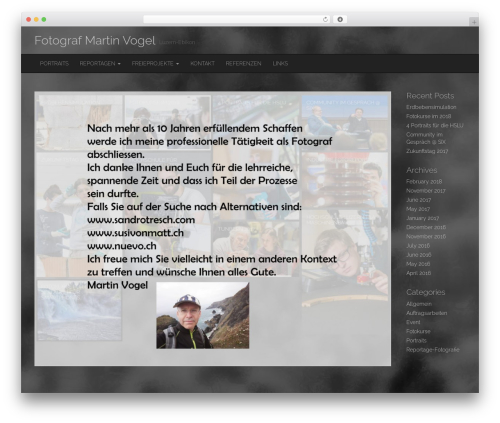Screen dimensions: 500x423
Task: Open the Event category
Action: tap(413, 322)
